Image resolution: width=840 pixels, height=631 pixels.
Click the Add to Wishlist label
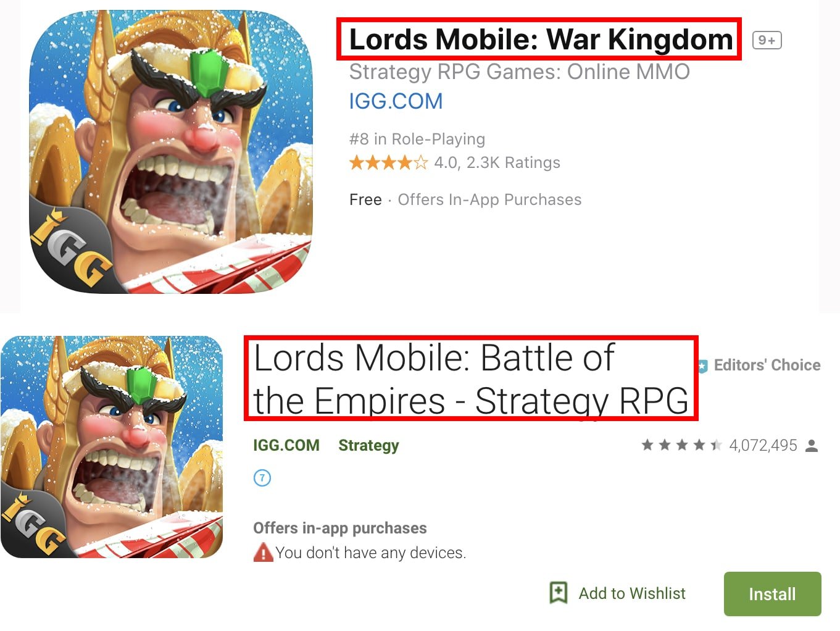click(x=632, y=593)
